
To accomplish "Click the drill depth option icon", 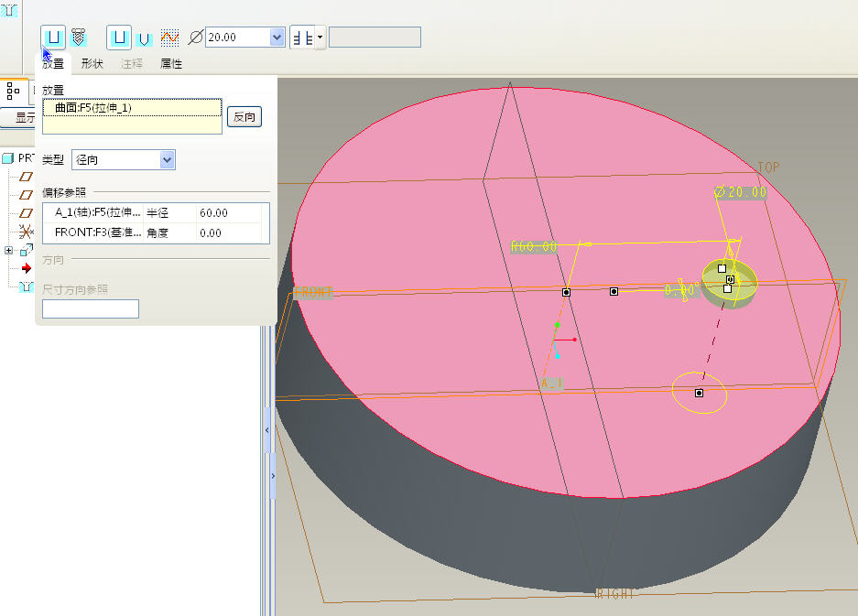I will [x=302, y=38].
